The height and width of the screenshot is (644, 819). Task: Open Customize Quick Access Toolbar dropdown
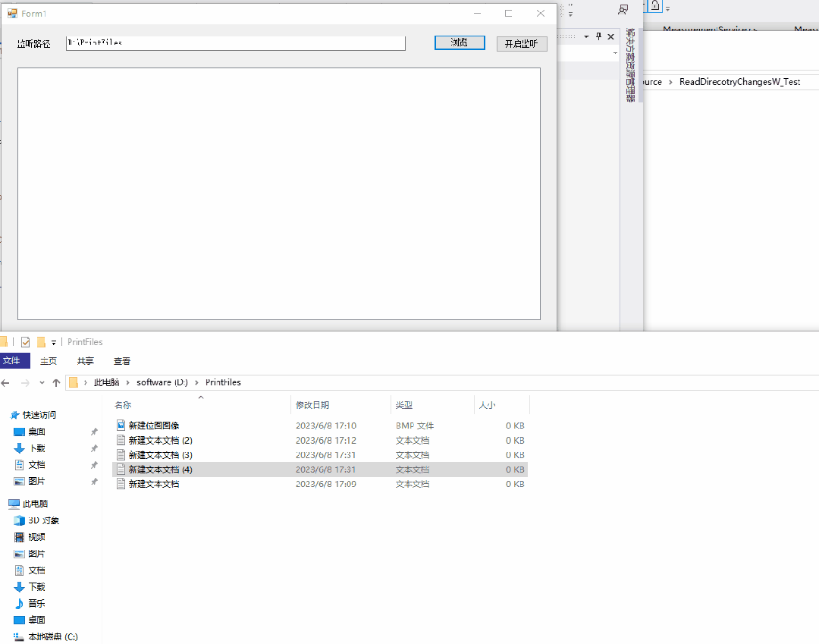[x=54, y=343]
